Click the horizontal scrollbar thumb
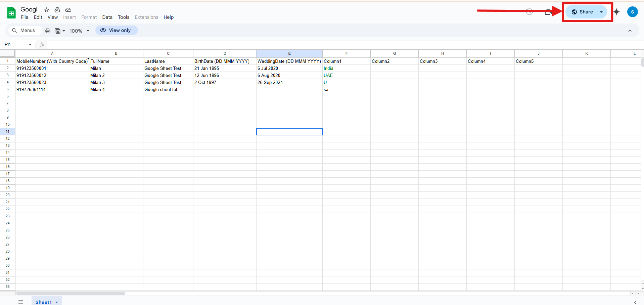 pyautogui.click(x=71, y=293)
